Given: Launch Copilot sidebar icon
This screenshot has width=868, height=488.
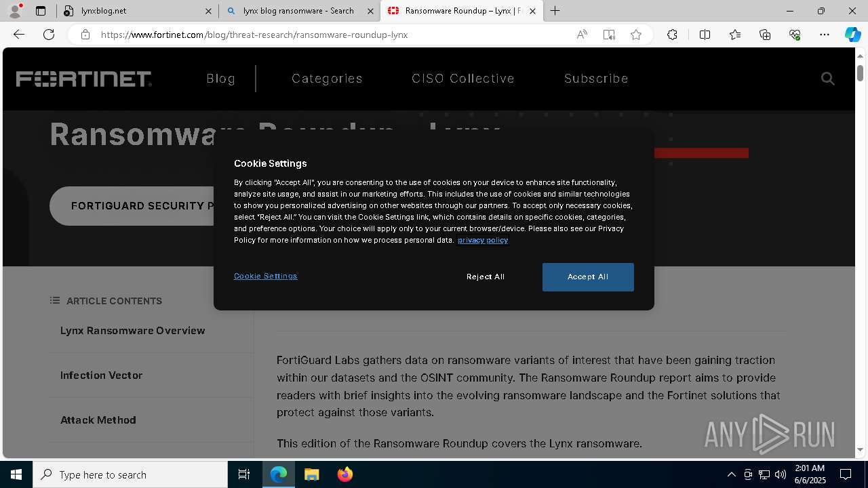Looking at the screenshot, I should click(x=852, y=35).
